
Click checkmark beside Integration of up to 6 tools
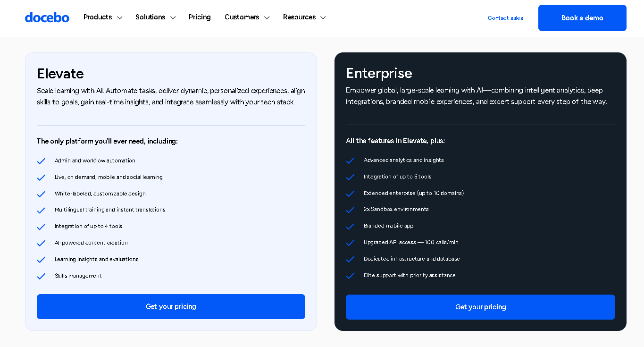350,177
